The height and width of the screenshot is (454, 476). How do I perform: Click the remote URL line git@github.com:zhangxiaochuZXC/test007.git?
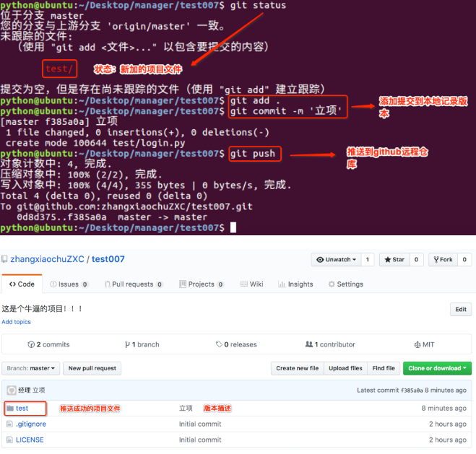click(x=134, y=206)
